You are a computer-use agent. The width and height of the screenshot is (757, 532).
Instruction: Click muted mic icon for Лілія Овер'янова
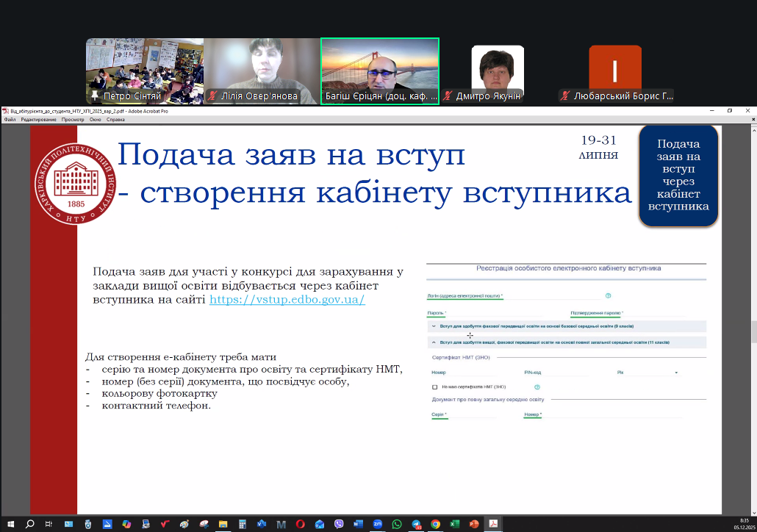point(213,96)
